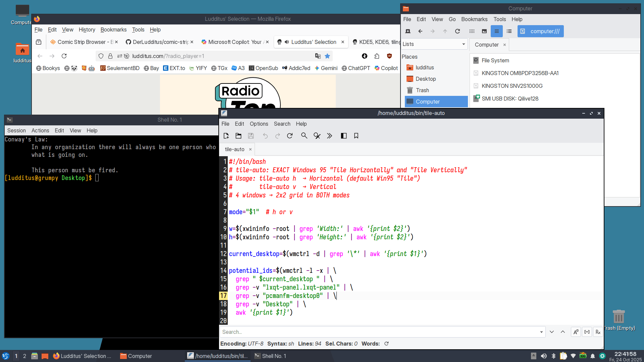
Task: Click the bookmark icon in editor toolbar
Action: [356, 136]
